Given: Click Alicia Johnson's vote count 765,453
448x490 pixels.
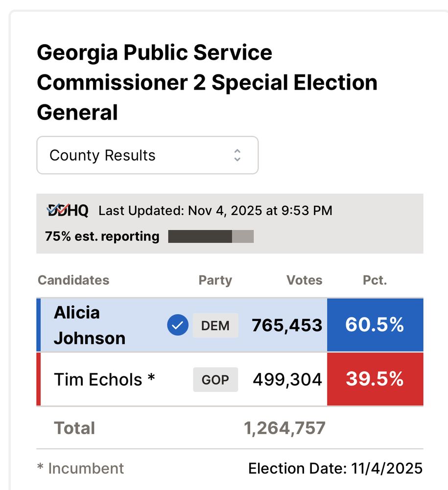Looking at the screenshot, I should point(287,325).
